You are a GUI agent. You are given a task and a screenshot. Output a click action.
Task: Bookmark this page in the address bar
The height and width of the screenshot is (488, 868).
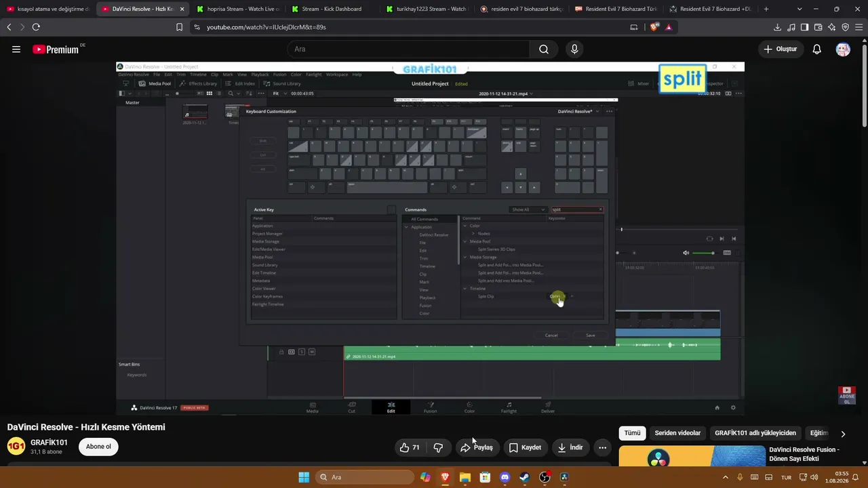coord(179,27)
